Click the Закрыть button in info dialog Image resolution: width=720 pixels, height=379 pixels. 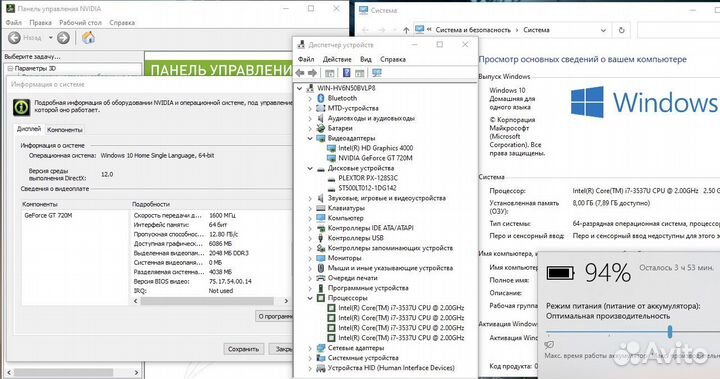[x=281, y=349]
